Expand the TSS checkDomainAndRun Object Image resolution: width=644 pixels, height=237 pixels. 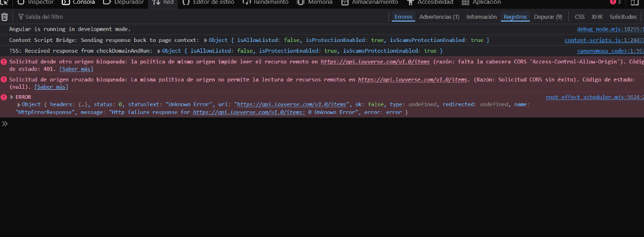click(159, 51)
